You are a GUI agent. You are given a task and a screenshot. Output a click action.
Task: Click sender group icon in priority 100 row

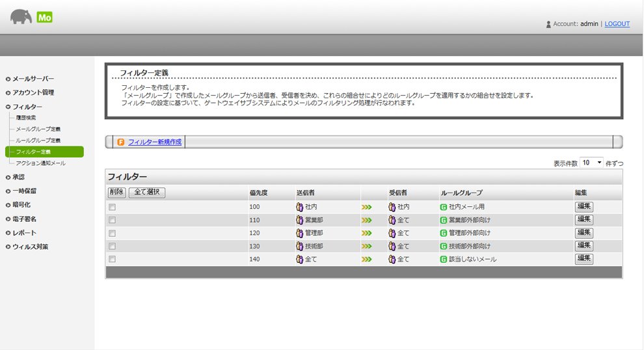tap(299, 207)
